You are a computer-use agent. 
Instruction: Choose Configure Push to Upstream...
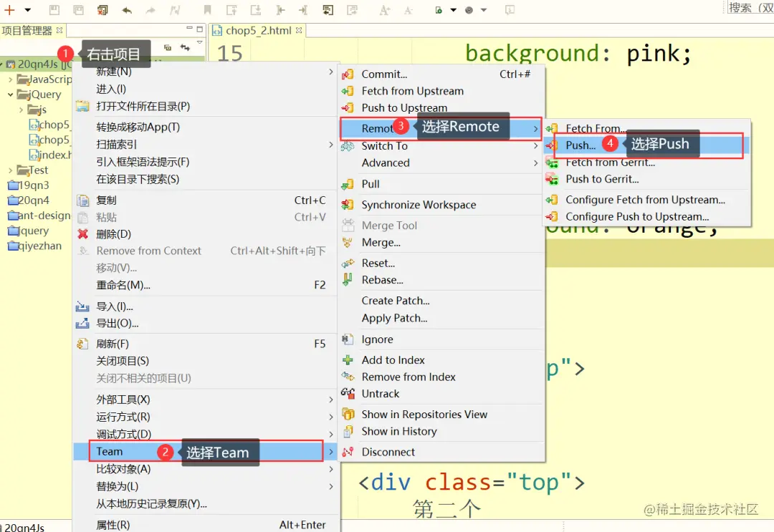647,216
